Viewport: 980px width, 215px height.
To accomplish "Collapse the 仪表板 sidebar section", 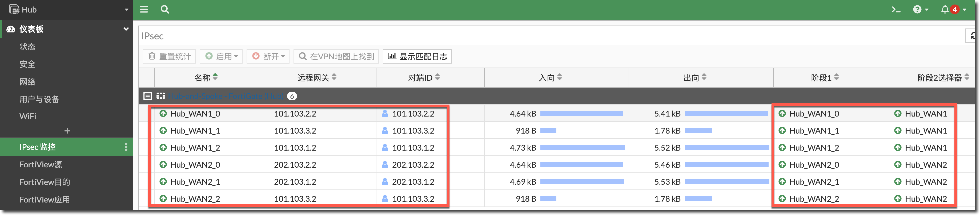I will (x=126, y=29).
